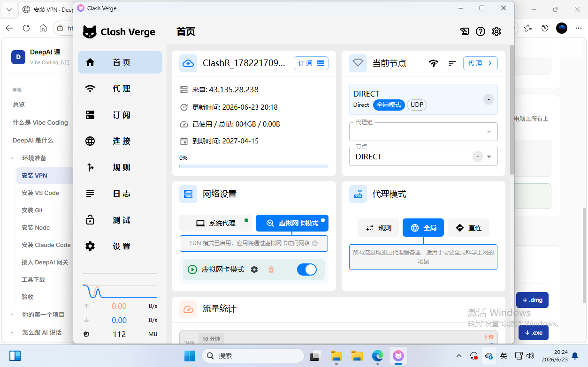Screen dimensions: 588x367
Task: Click browser home button
Action: tap(43, 28)
